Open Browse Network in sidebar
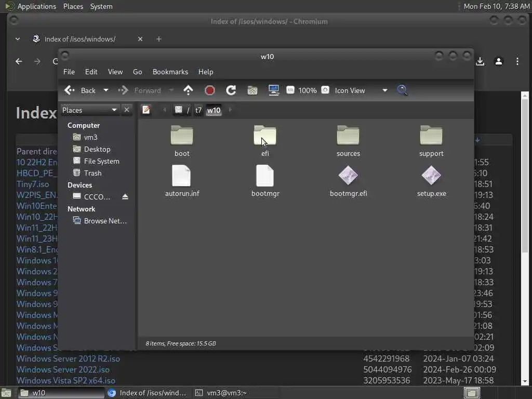Viewport: 532px width, 399px height. [105, 221]
